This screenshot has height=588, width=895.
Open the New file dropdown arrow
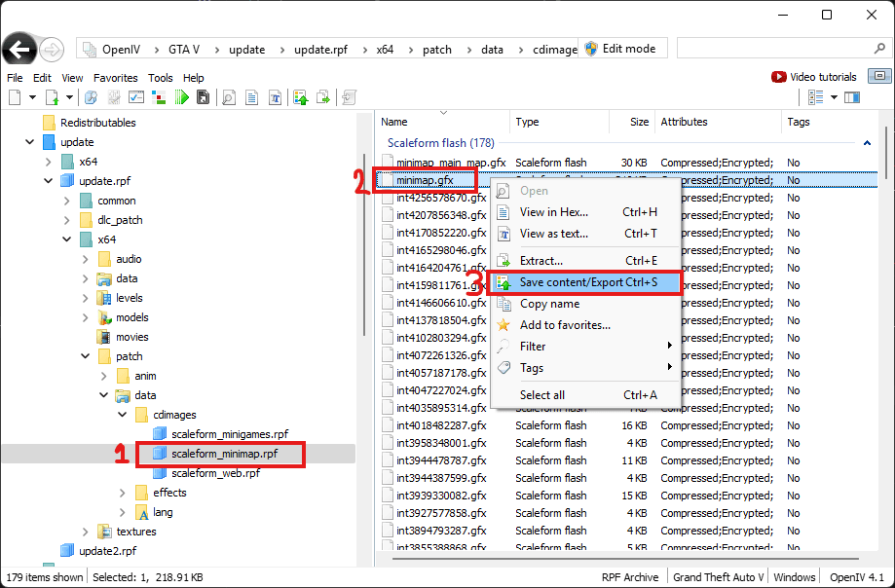coord(32,97)
